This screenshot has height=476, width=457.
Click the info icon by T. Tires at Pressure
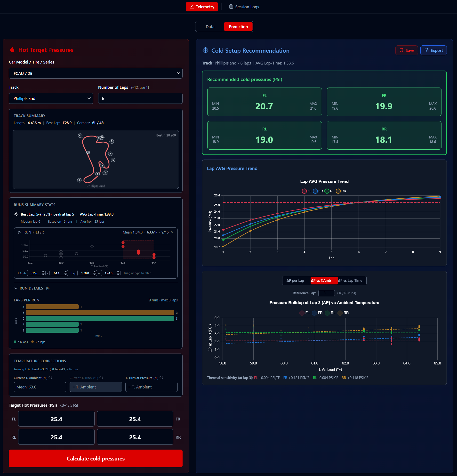[161, 378]
